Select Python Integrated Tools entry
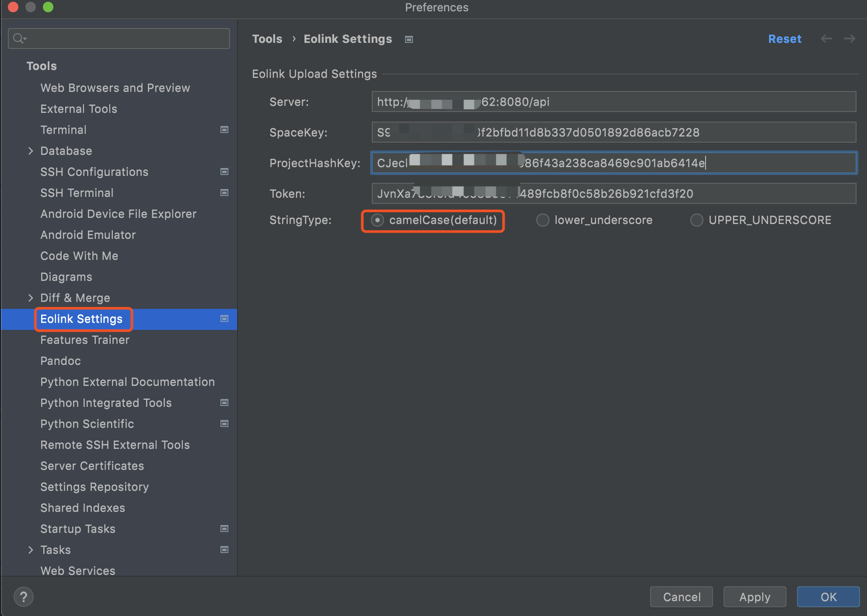 (x=106, y=403)
